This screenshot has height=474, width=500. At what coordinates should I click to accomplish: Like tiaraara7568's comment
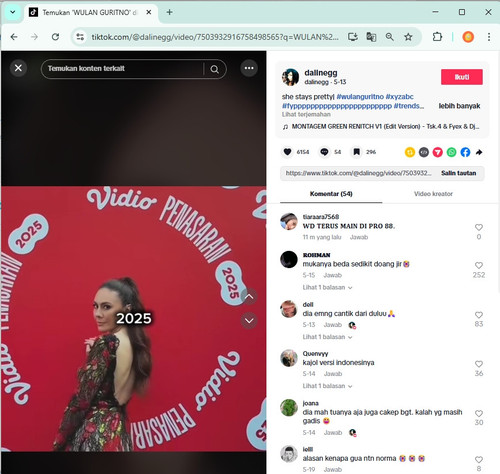[x=479, y=227]
